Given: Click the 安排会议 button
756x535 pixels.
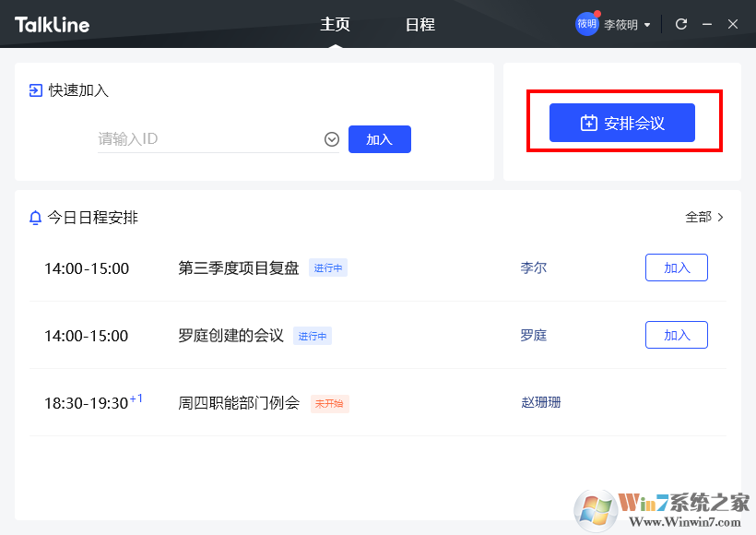Looking at the screenshot, I should (622, 123).
